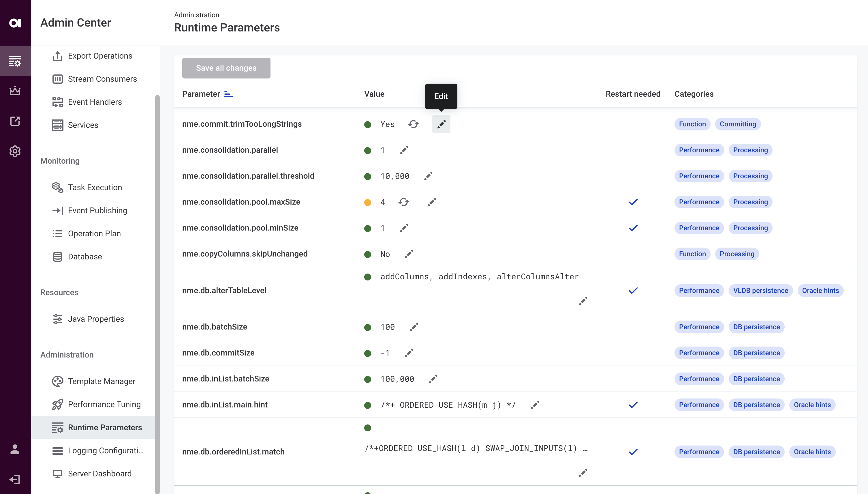Click VLDB persistence category tag
This screenshot has width=868, height=494.
pos(760,291)
